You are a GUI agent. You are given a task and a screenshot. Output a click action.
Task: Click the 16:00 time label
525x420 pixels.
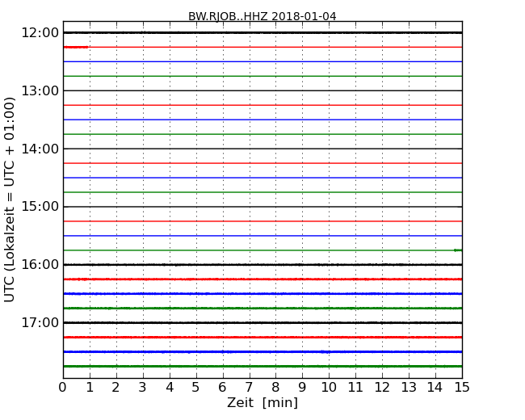[x=40, y=265]
